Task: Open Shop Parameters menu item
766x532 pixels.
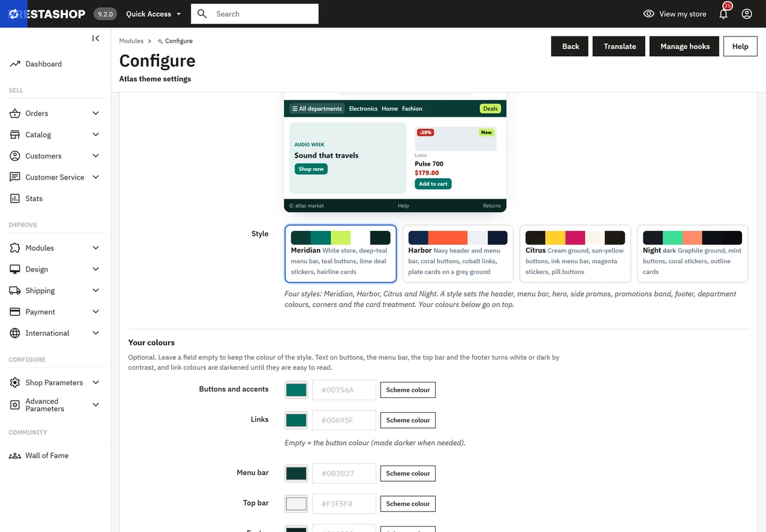Action: point(55,382)
